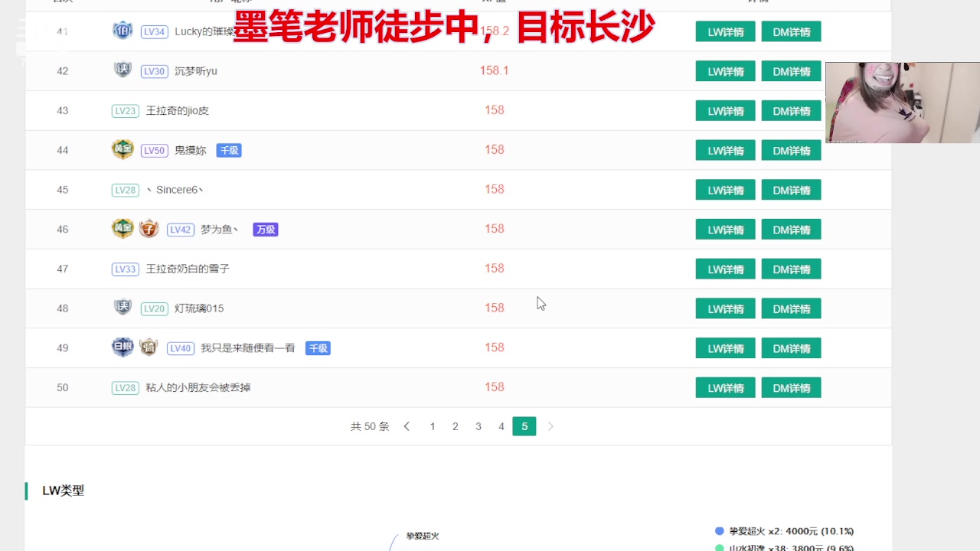This screenshot has width=980, height=551.
Task: Click the 白银 badge icon on row 49
Action: (122, 347)
